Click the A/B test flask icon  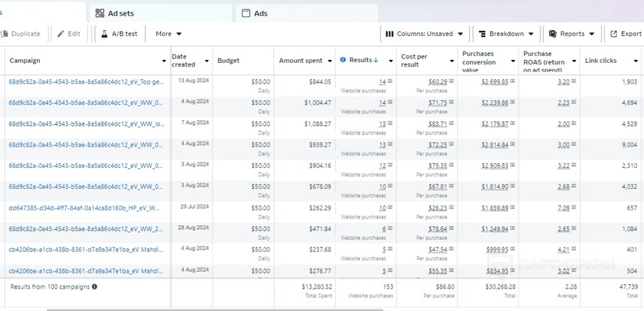104,34
